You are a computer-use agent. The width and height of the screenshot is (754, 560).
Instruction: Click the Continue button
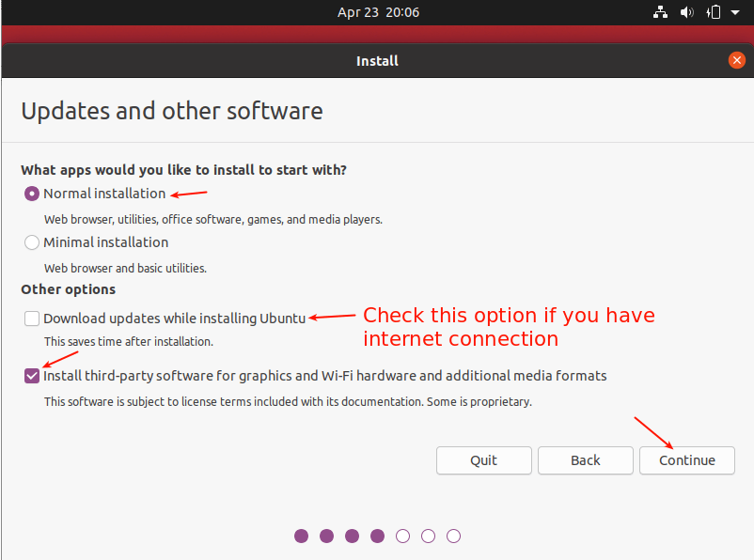pyautogui.click(x=686, y=460)
